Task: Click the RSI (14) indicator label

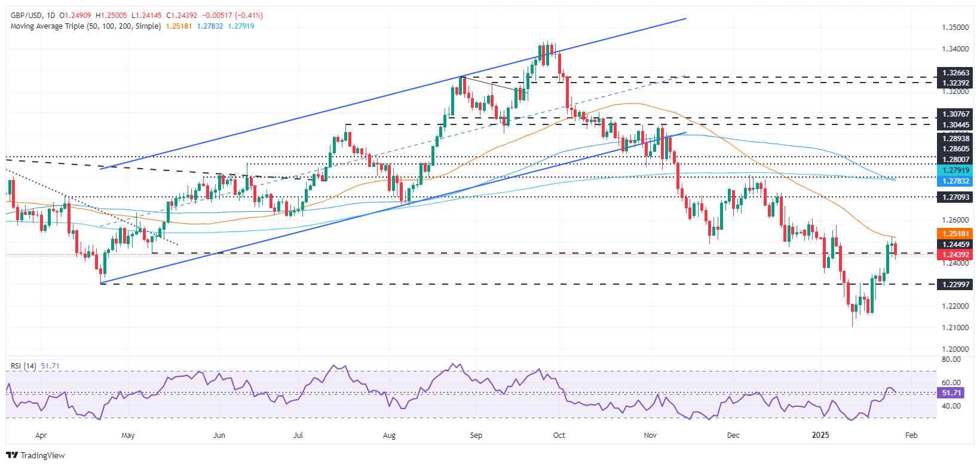Action: pyautogui.click(x=23, y=366)
